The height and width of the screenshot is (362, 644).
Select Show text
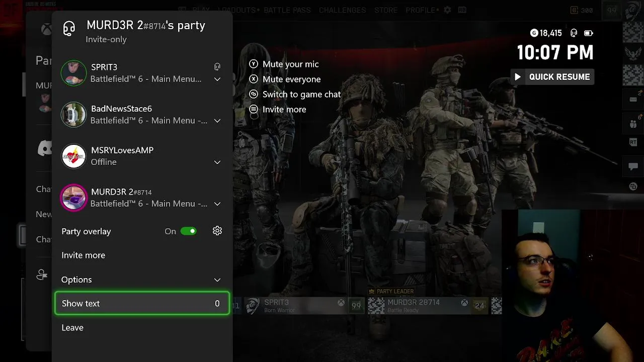coord(142,304)
